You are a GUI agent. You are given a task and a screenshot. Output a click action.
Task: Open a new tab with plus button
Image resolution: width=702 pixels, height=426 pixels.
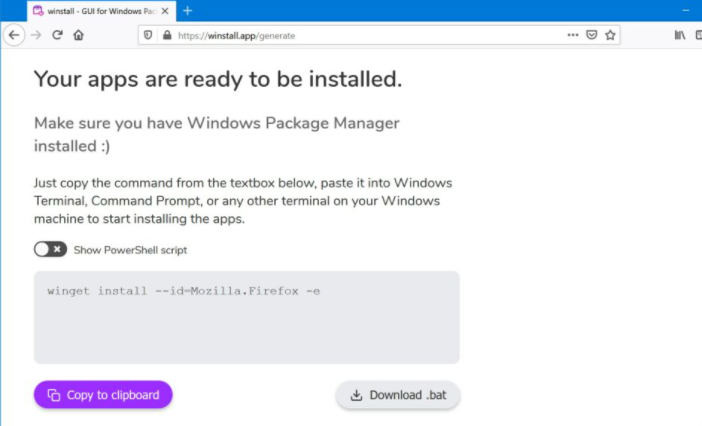pos(188,11)
